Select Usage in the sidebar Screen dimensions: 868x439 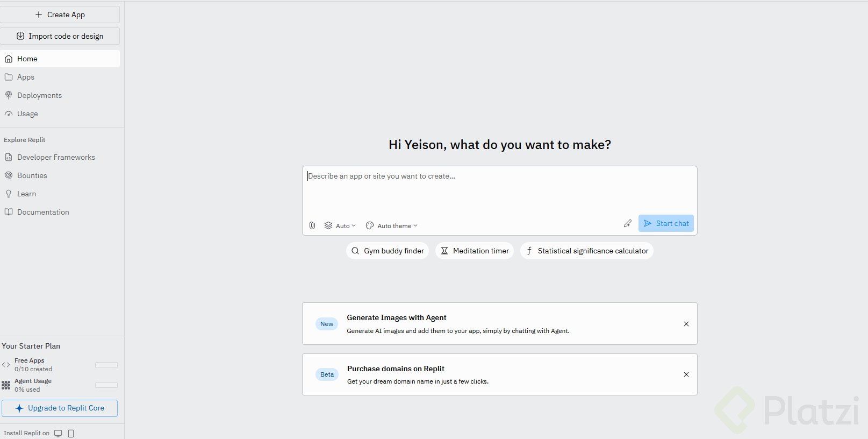[27, 114]
